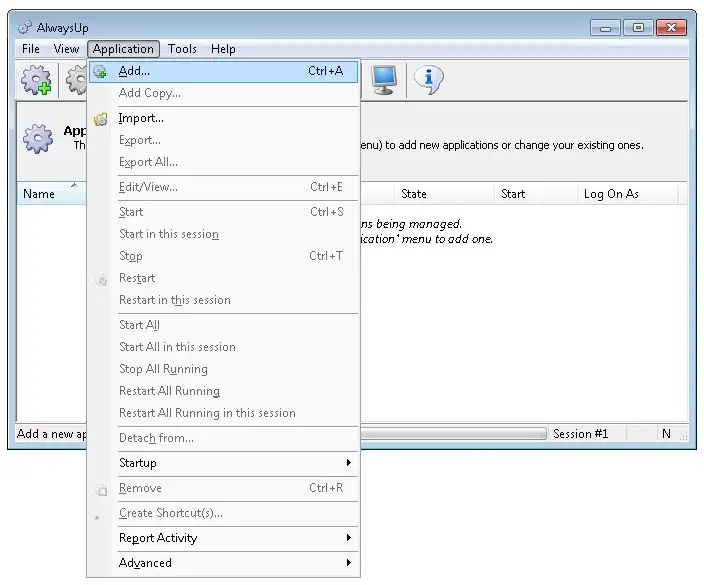Close the open Application menu

point(123,49)
